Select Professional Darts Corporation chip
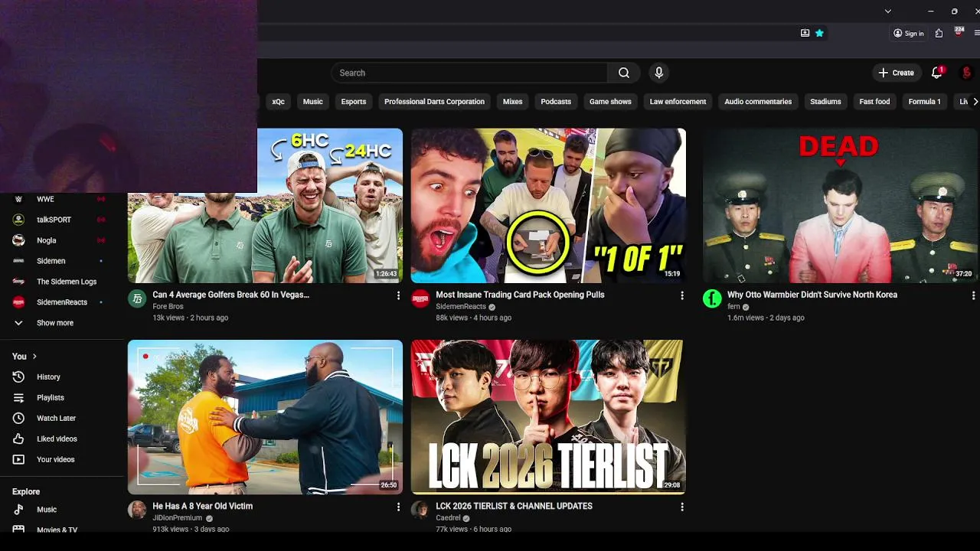 pos(434,101)
